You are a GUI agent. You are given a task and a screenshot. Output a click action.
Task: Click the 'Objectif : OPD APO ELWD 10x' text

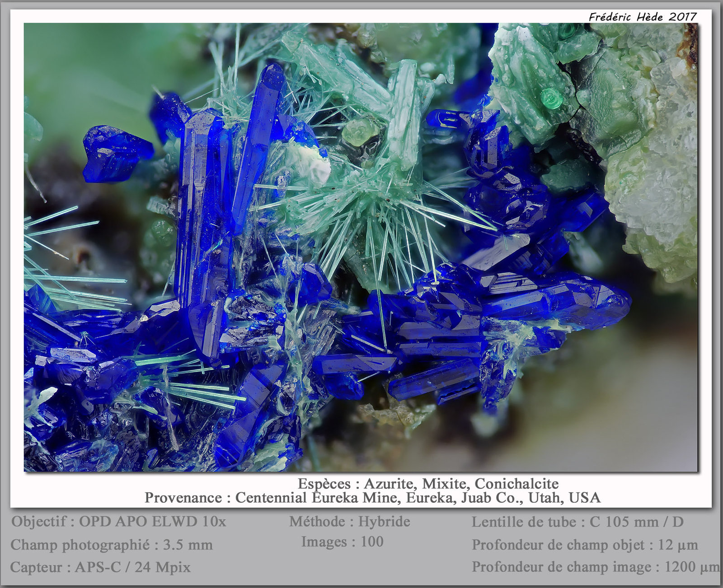point(118,522)
